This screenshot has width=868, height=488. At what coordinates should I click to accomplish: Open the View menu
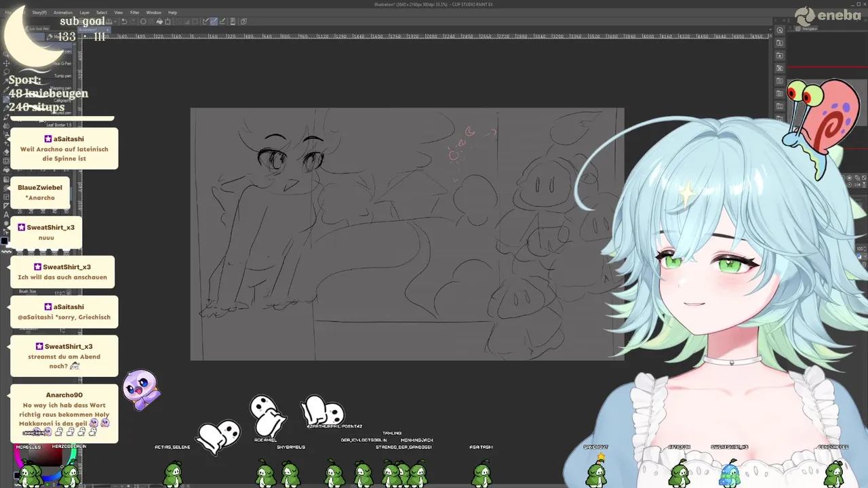pyautogui.click(x=119, y=13)
